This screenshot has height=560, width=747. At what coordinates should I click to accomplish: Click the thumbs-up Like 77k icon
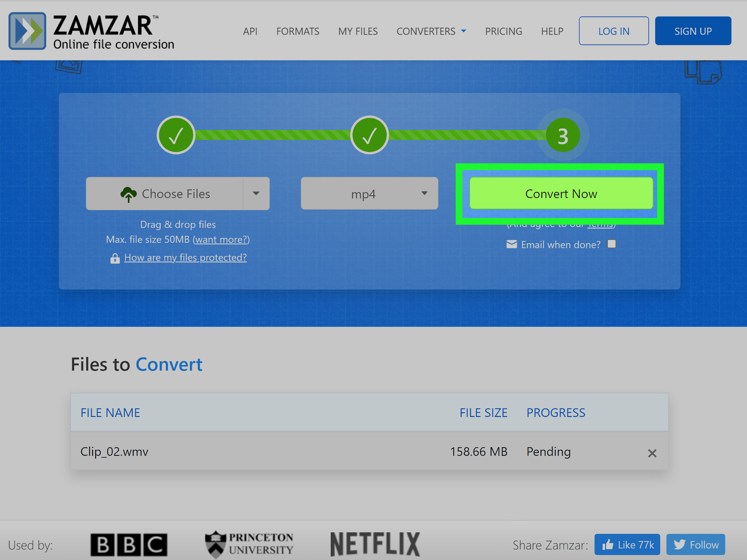coord(609,544)
